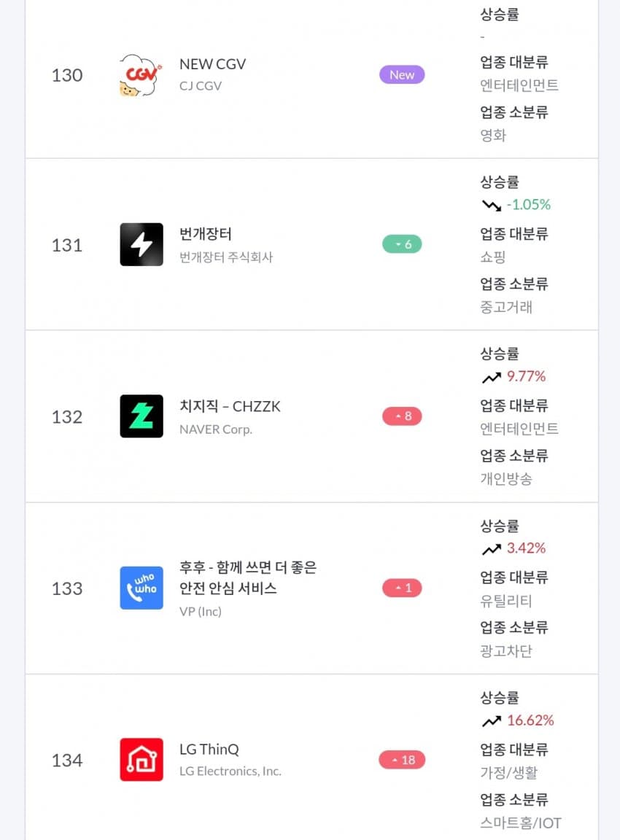
Task: Open the 치지직 – CHZZK title link
Action: (230, 406)
